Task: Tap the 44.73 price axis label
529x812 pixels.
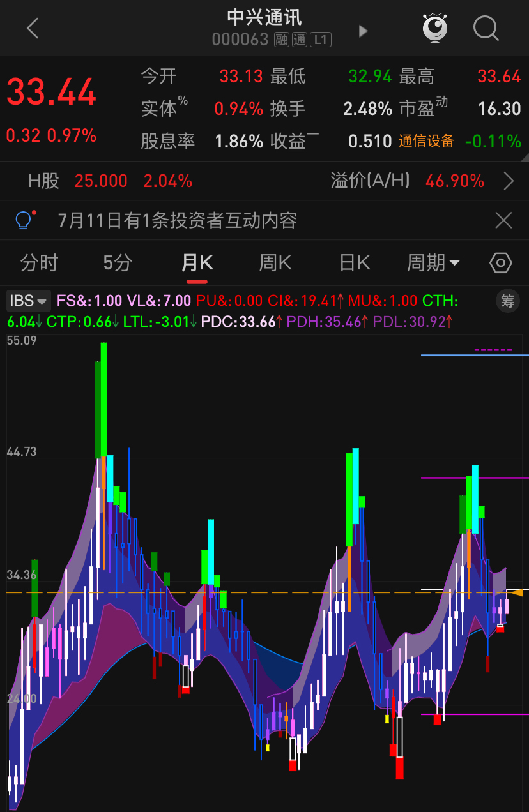Action: tap(22, 452)
